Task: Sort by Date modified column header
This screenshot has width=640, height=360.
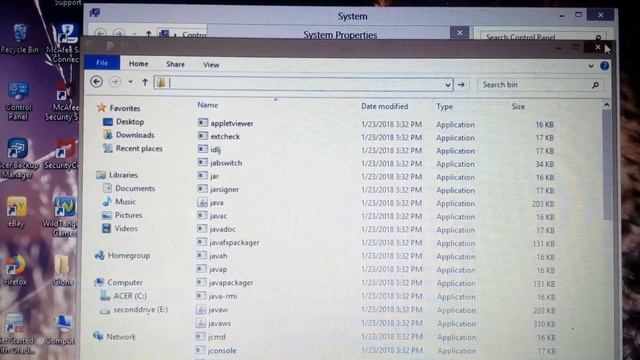Action: pyautogui.click(x=384, y=106)
